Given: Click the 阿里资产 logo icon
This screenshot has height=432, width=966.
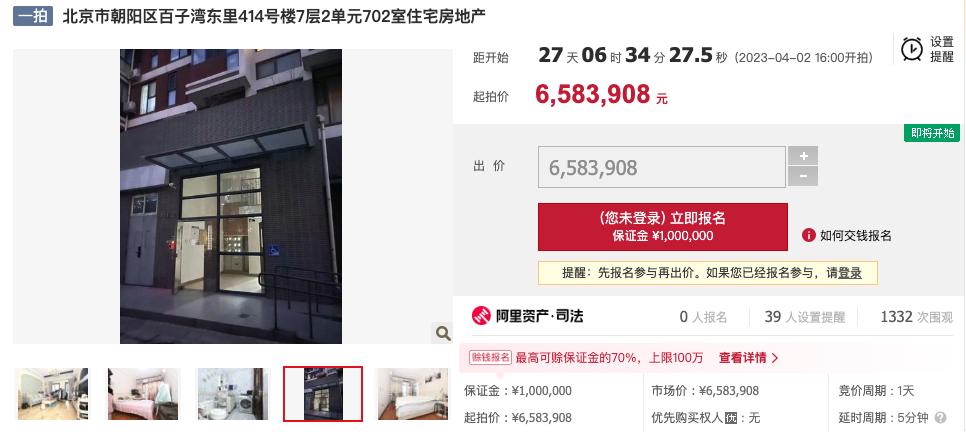Looking at the screenshot, I should [481, 316].
